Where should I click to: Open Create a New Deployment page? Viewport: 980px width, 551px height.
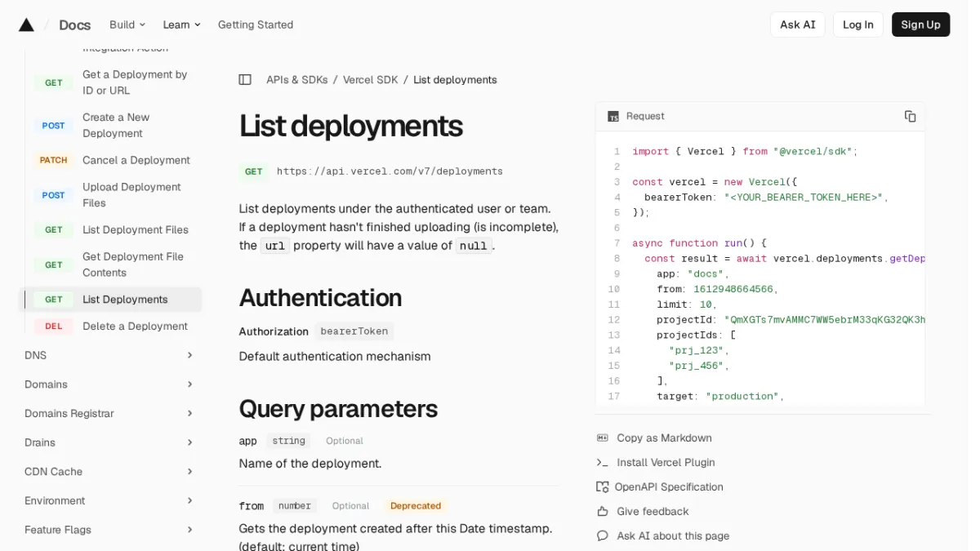pos(116,126)
